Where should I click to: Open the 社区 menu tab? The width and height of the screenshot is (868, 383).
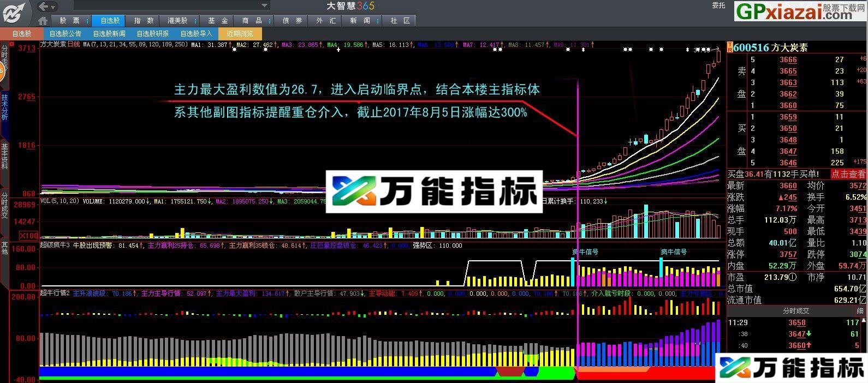[400, 21]
